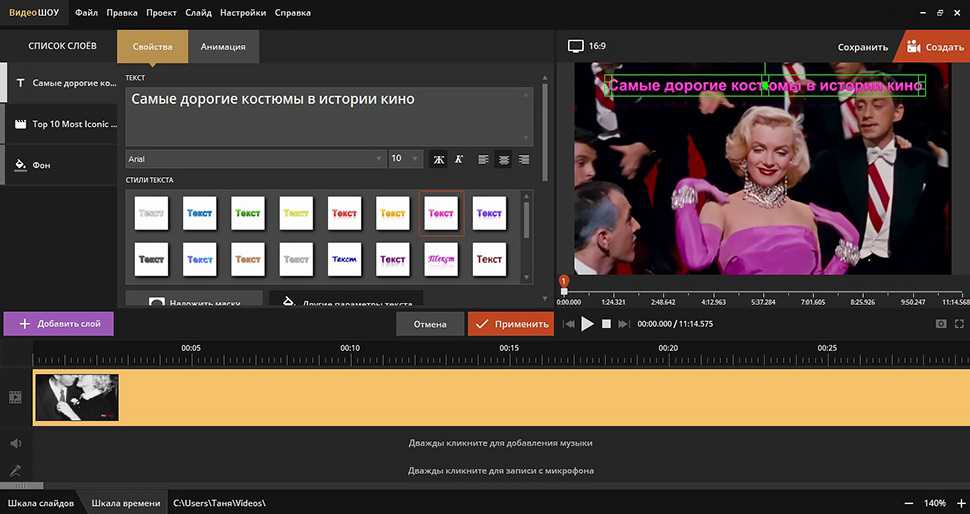970x514 pixels.
Task: Open the Проект menu
Action: 161,13
